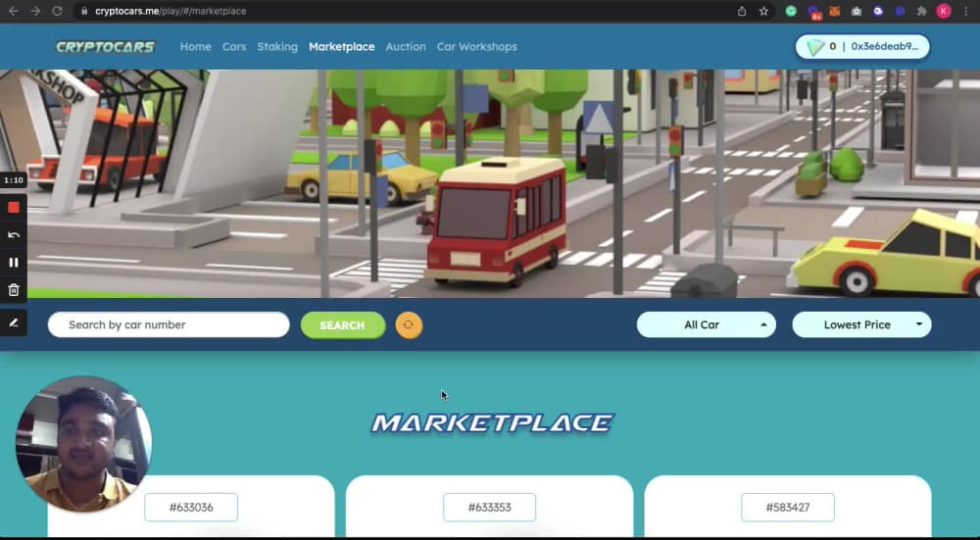Screen dimensions: 980x540
Task: Reload the cryptocars.me page
Action: (57, 11)
